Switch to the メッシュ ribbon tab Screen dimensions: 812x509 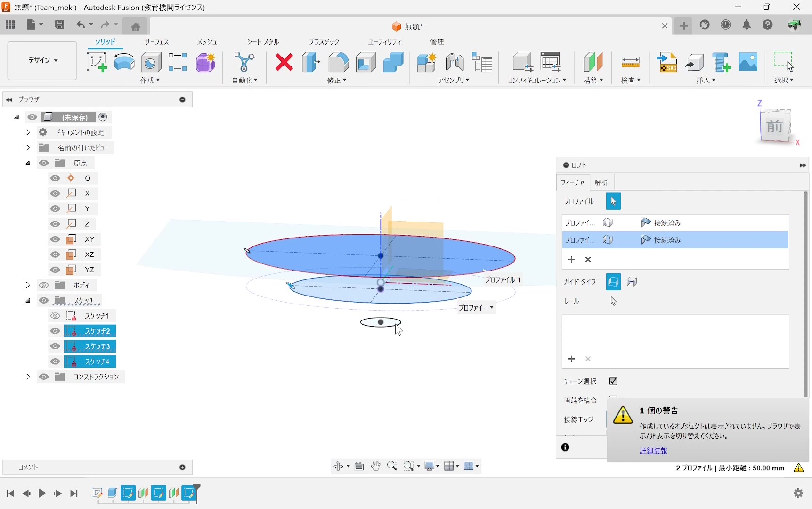click(x=207, y=42)
